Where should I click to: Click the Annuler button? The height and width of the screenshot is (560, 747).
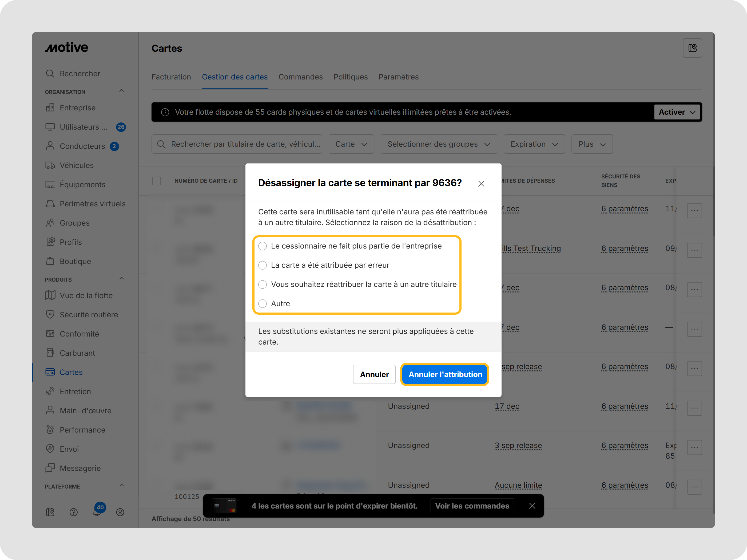coord(374,374)
